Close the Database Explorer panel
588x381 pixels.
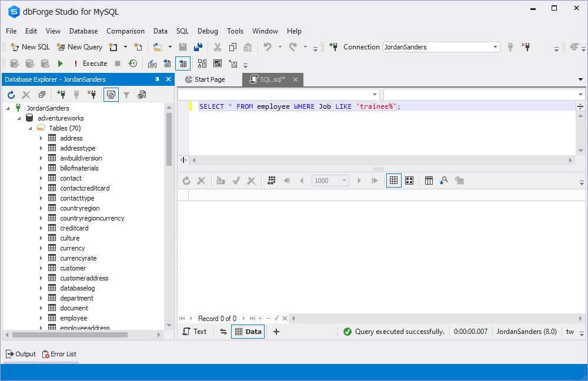coord(168,79)
